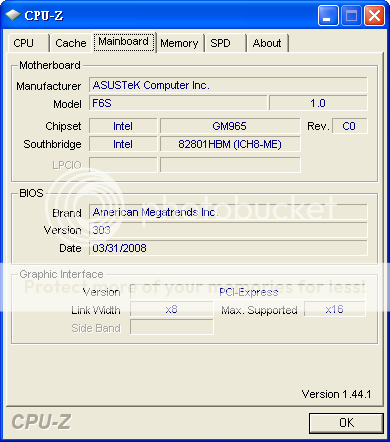Click the Rev. field showing C0
The width and height of the screenshot is (390, 442).
(350, 126)
